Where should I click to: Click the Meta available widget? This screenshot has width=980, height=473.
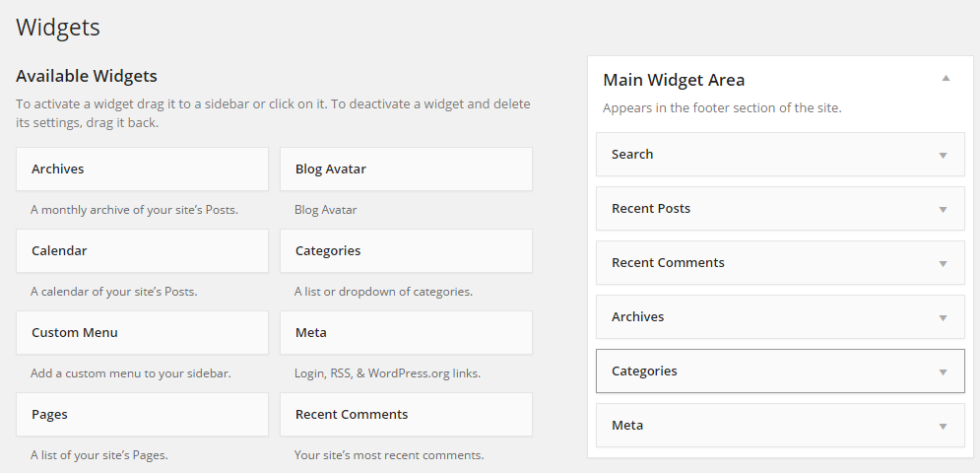pyautogui.click(x=406, y=333)
